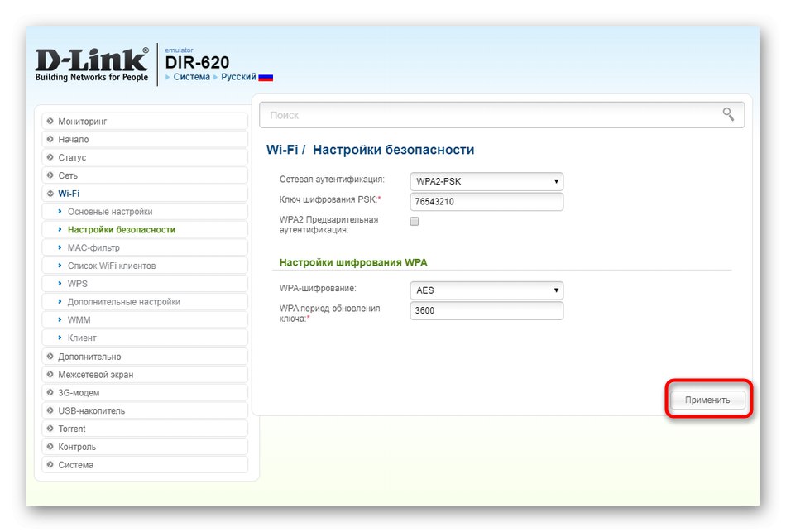The image size is (786, 532).
Task: Open MAC-фильтр submenu item
Action: click(x=145, y=247)
